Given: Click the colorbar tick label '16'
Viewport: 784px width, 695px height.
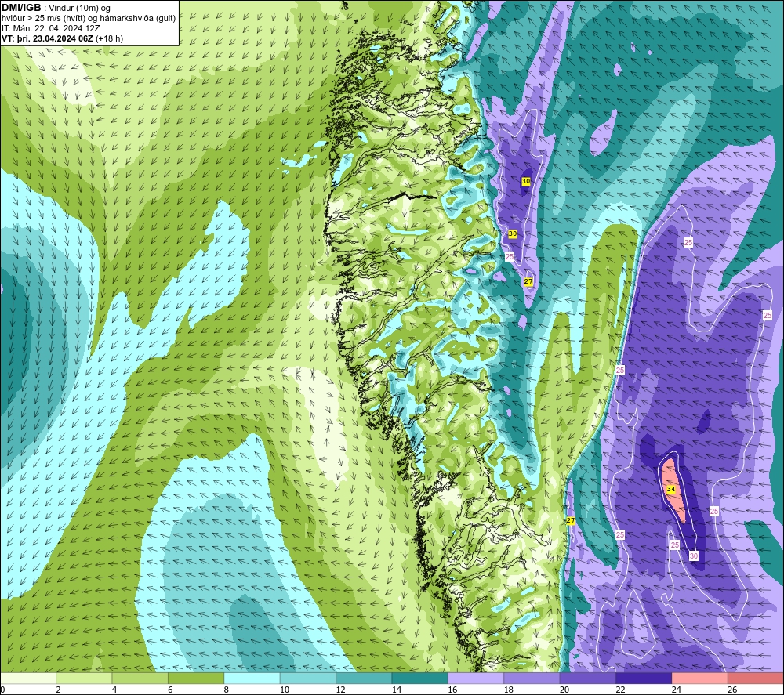Looking at the screenshot, I should [452, 690].
